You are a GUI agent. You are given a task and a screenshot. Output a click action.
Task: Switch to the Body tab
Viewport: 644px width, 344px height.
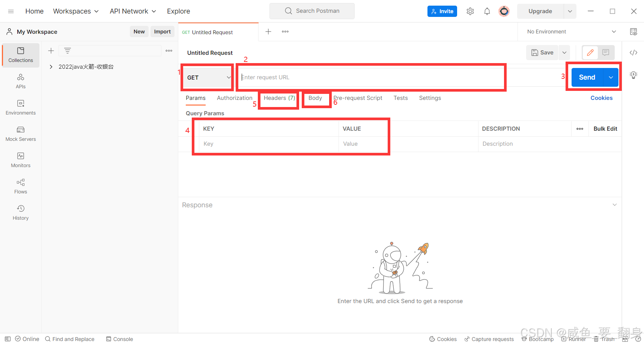click(x=315, y=98)
